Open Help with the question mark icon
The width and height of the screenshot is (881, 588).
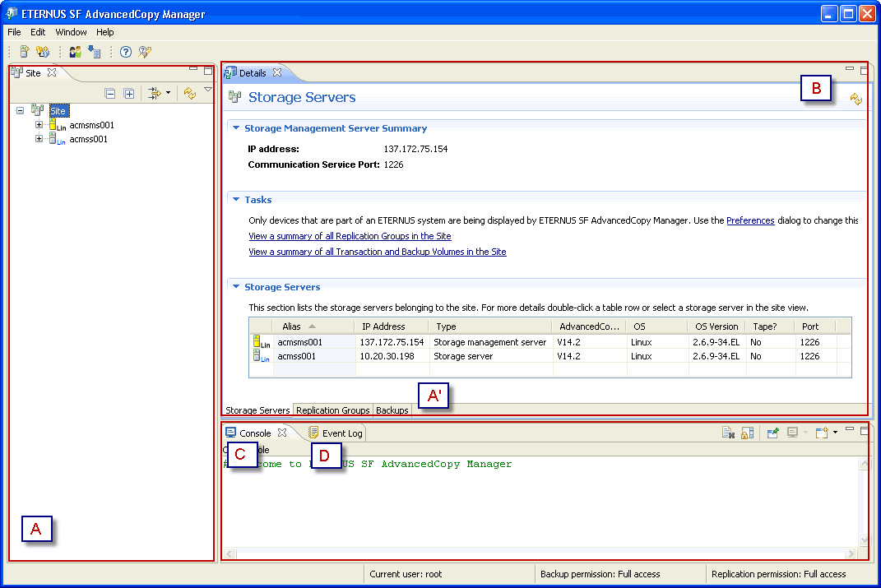point(126,52)
